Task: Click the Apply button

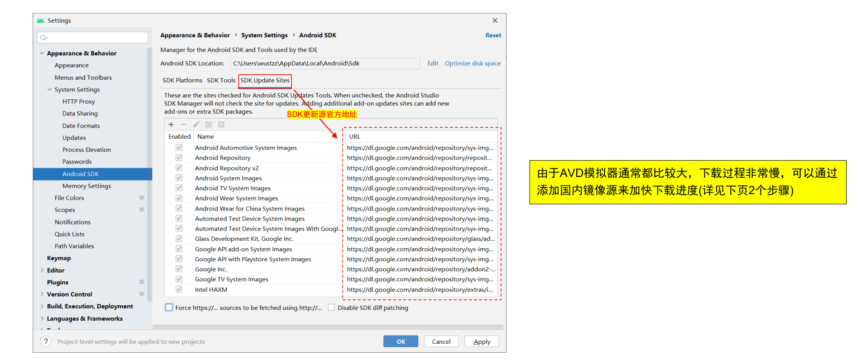Action: (482, 341)
